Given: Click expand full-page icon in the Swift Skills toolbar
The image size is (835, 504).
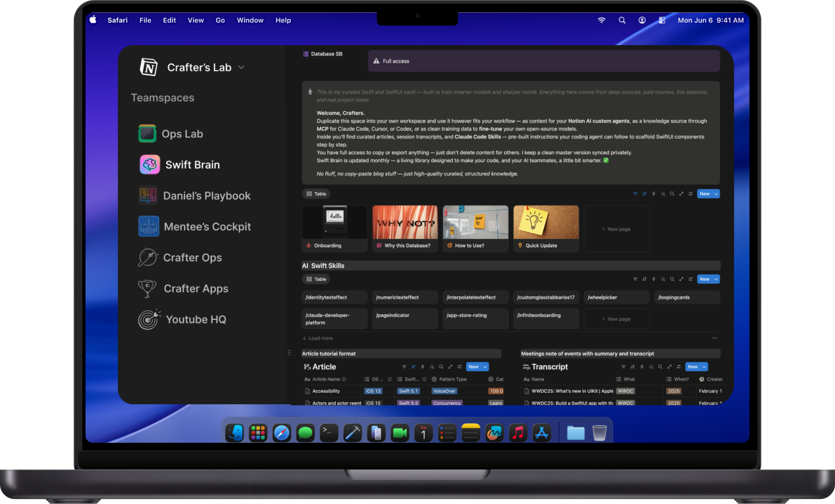Looking at the screenshot, I should click(x=681, y=279).
